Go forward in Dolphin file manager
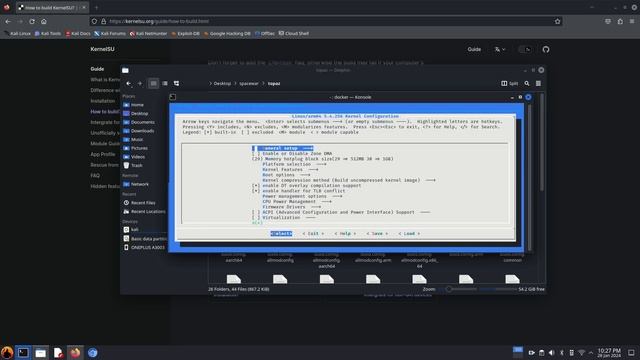 coord(140,83)
